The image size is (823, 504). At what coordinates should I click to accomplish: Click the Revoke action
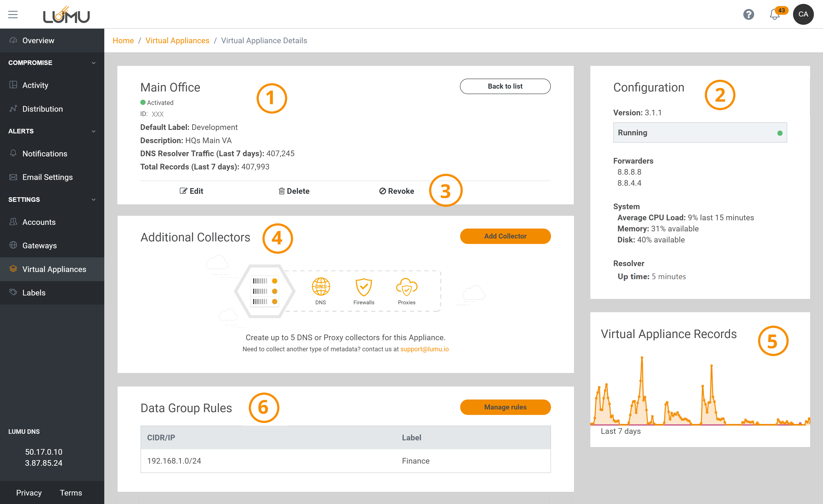tap(397, 191)
